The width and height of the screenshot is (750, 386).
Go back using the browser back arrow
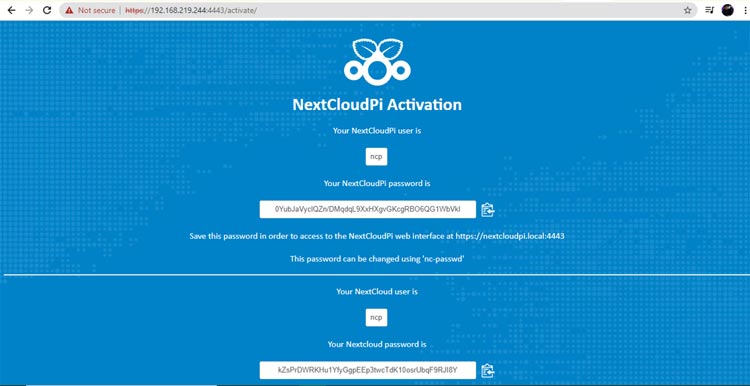click(11, 10)
